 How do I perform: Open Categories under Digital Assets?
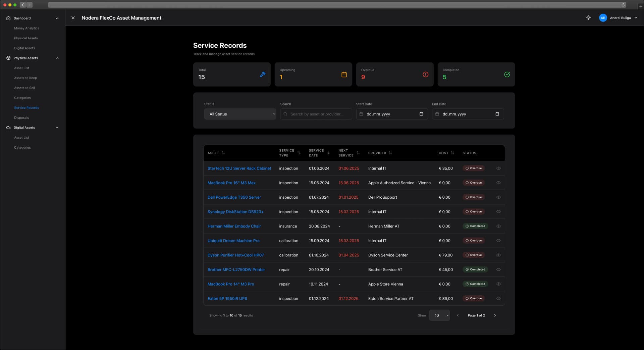22,148
